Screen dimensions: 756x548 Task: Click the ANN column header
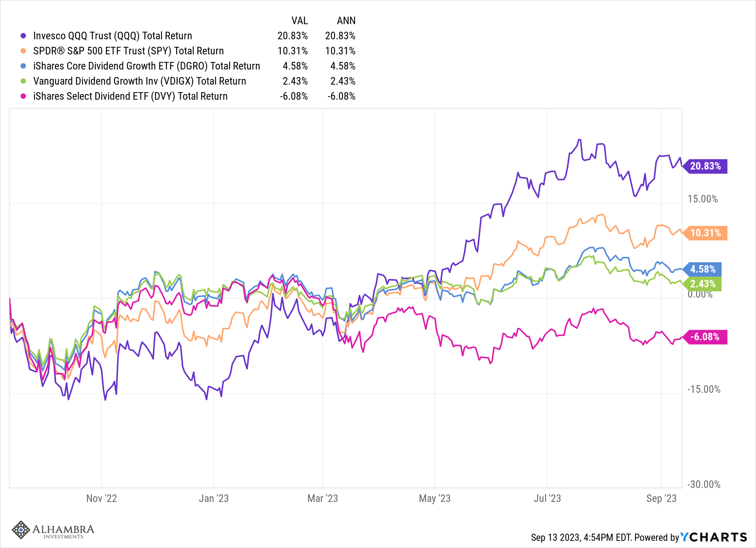point(346,21)
